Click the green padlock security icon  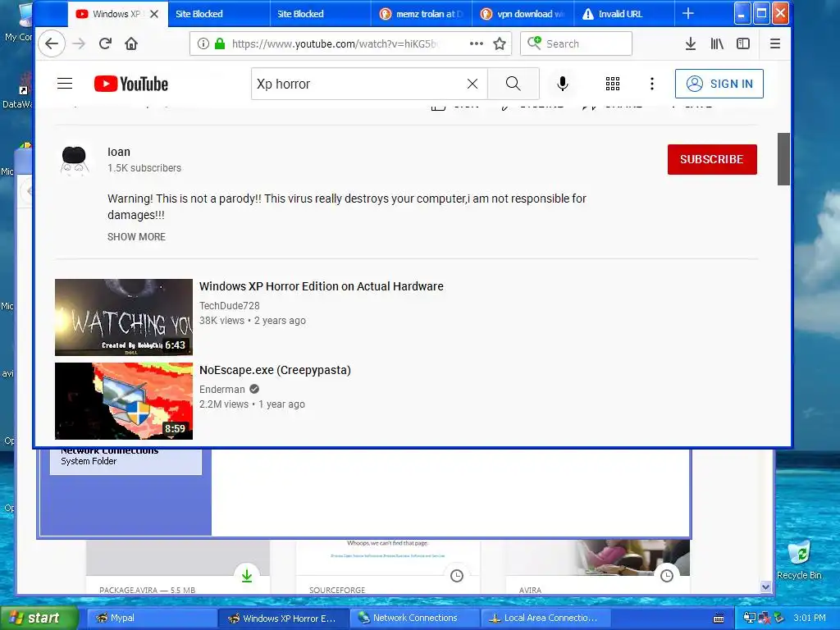pyautogui.click(x=219, y=43)
